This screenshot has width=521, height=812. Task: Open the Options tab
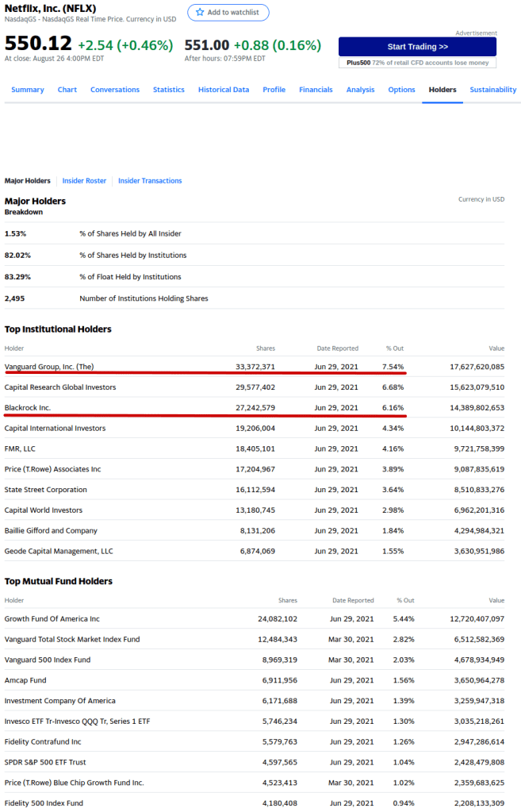pos(401,90)
